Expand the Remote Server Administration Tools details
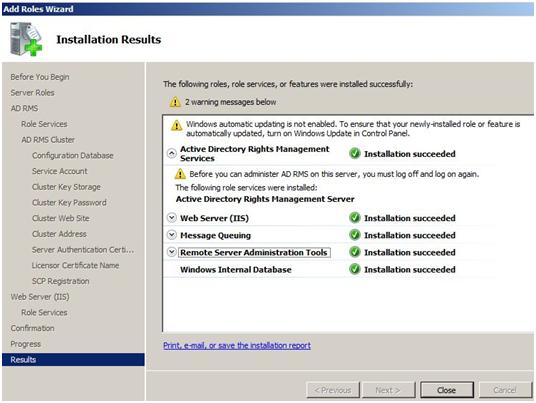536x403 pixels. [x=172, y=252]
